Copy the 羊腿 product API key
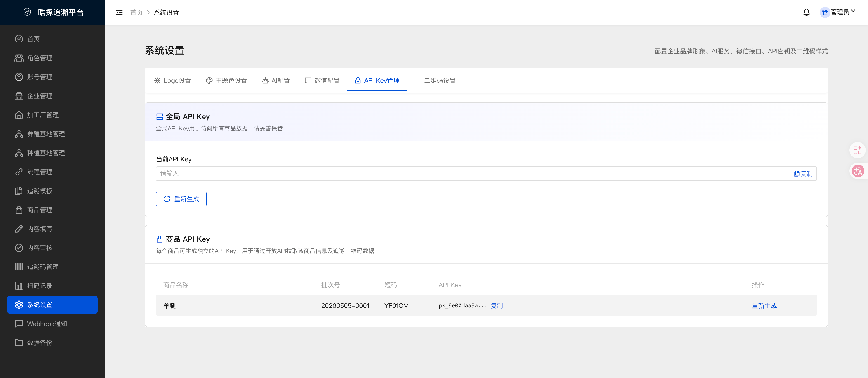The image size is (868, 378). pos(497,306)
